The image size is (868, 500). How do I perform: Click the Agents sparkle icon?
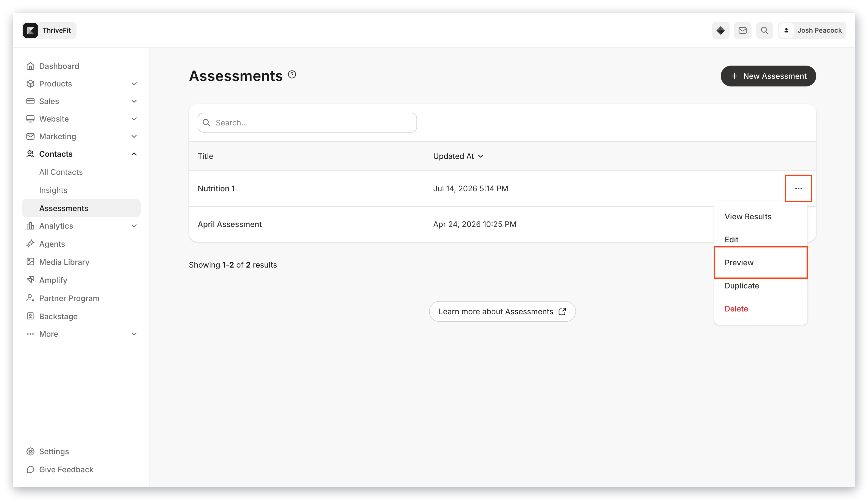tap(30, 243)
